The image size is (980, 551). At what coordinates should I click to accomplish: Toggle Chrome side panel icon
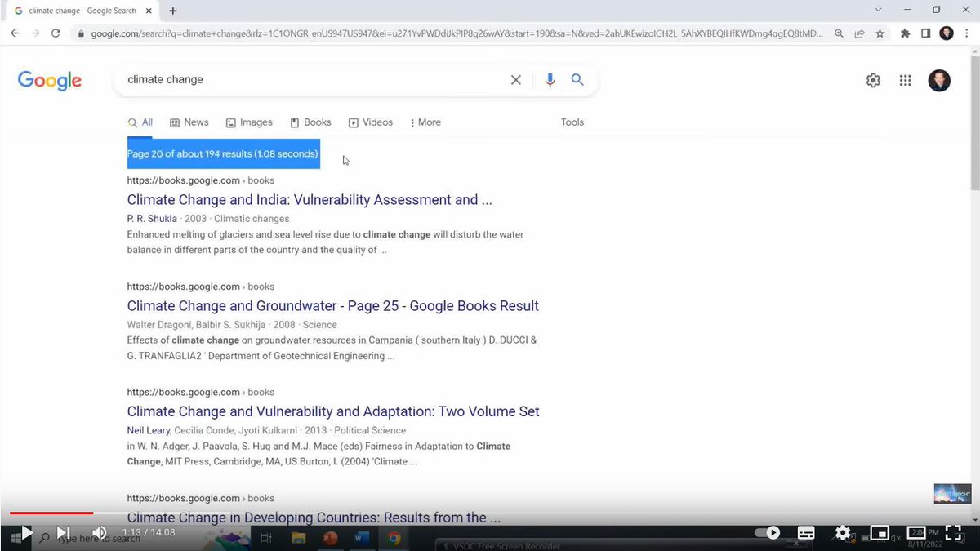point(925,33)
